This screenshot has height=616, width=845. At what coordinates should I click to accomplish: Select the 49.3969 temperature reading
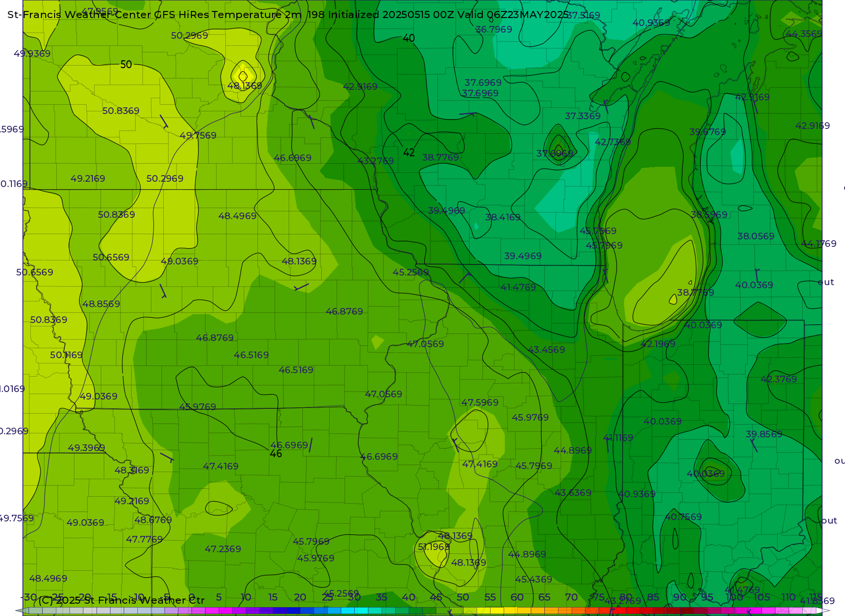coord(86,448)
